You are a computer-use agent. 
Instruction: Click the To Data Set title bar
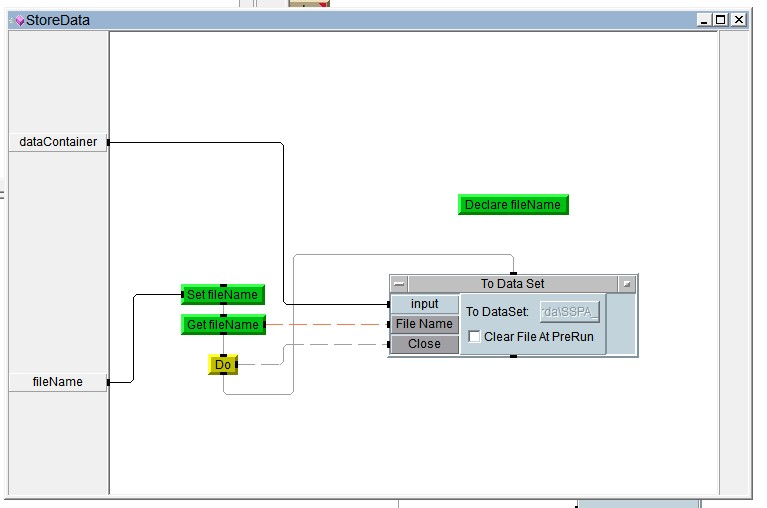pos(512,284)
